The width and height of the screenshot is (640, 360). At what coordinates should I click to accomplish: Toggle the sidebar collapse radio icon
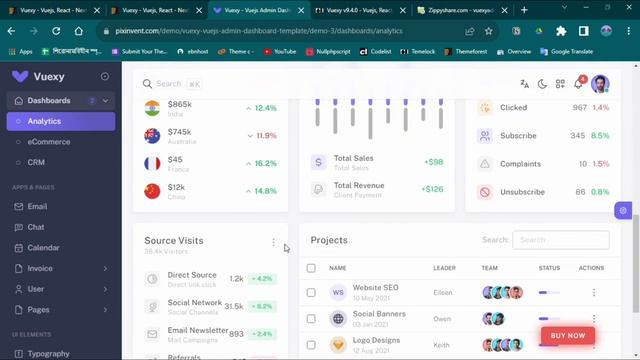[x=105, y=76]
